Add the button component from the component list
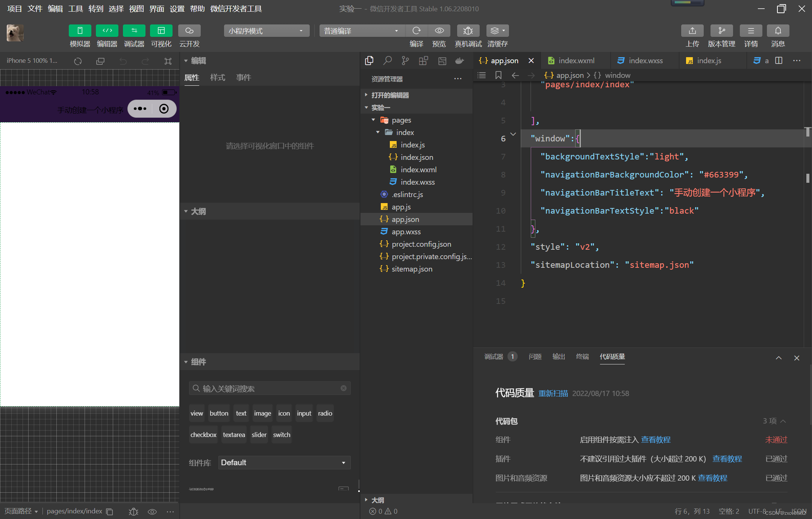812x519 pixels. (219, 413)
